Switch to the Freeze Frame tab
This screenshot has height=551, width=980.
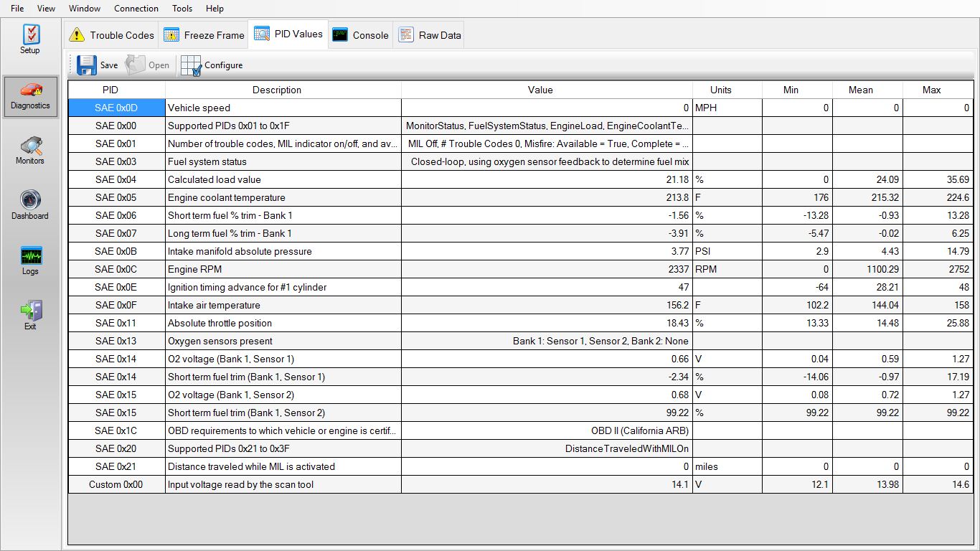204,35
